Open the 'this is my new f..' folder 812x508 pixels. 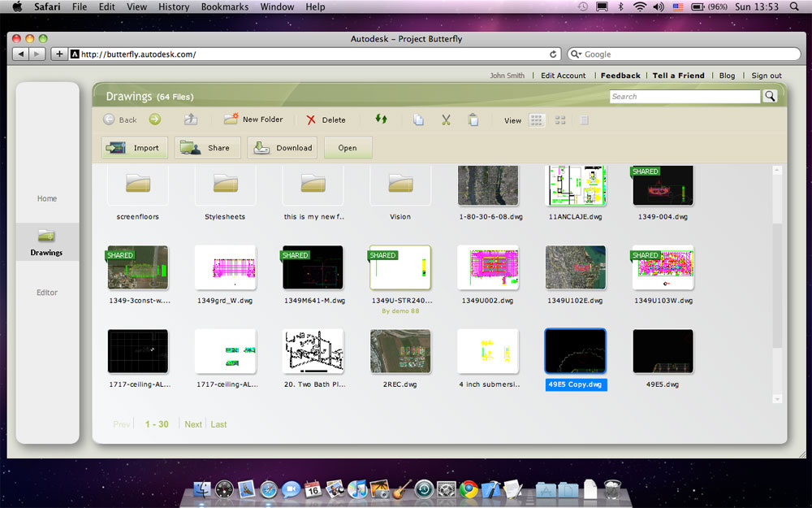point(313,185)
